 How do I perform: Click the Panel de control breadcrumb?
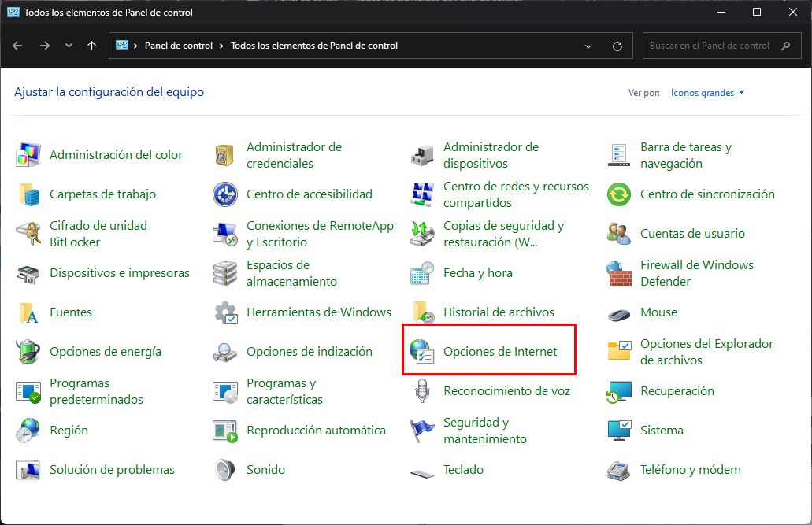tap(179, 46)
